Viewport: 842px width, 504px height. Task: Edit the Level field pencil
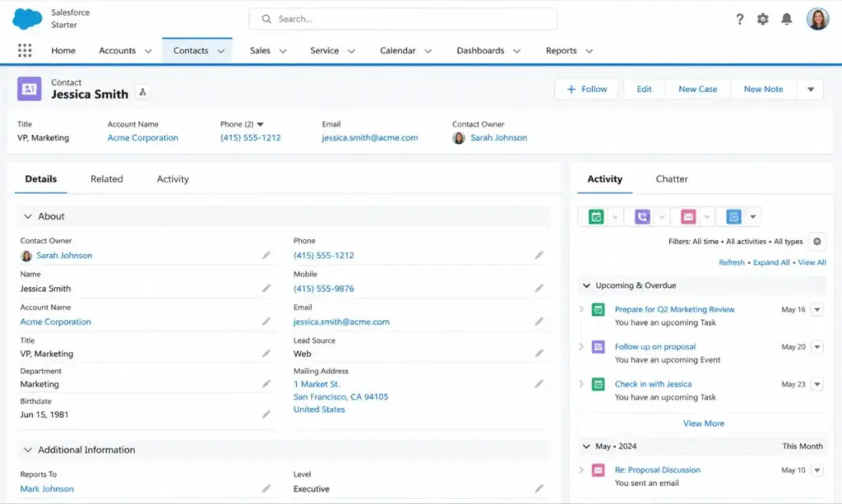[539, 488]
